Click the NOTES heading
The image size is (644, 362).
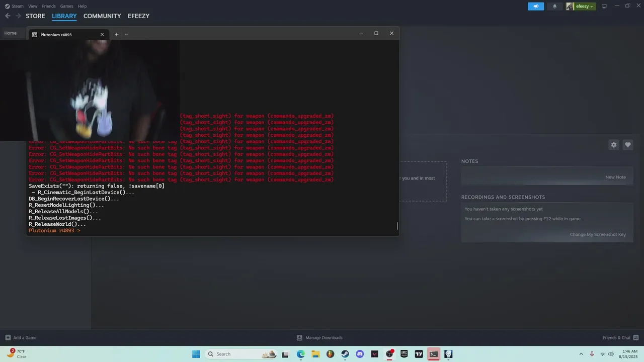(469, 161)
